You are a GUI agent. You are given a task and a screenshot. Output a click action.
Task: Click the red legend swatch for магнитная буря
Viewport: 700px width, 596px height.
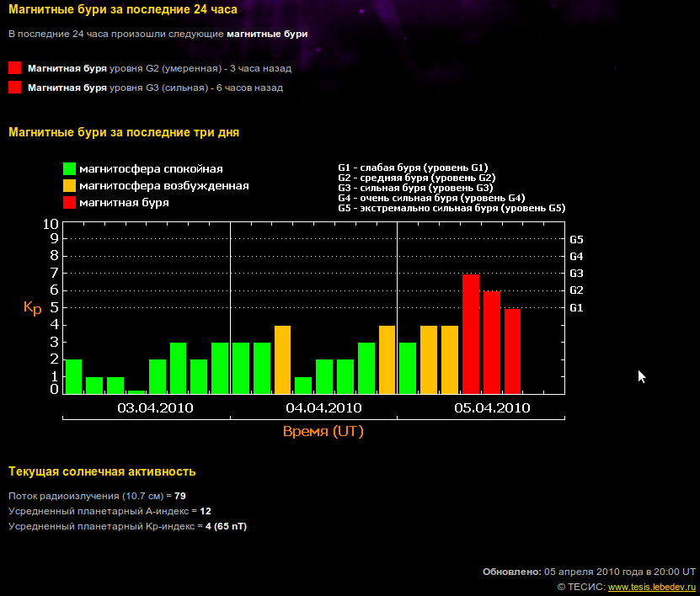pos(70,203)
